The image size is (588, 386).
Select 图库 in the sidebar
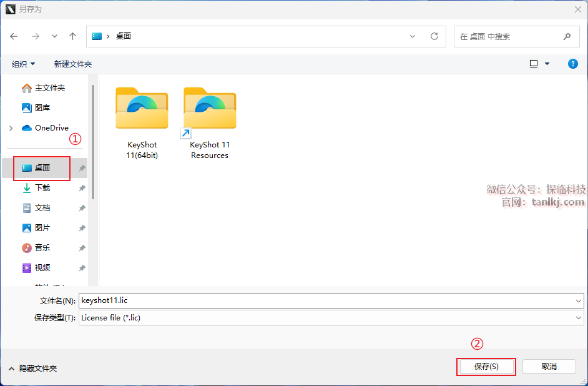point(36,108)
